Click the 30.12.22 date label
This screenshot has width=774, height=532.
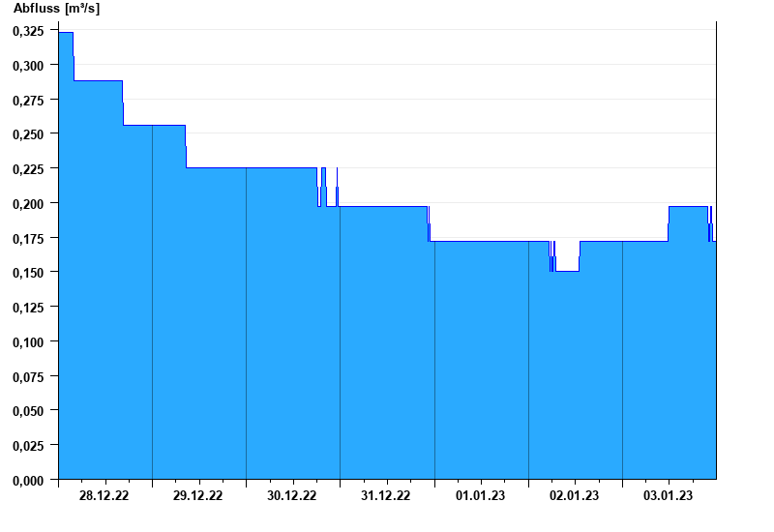(x=292, y=495)
